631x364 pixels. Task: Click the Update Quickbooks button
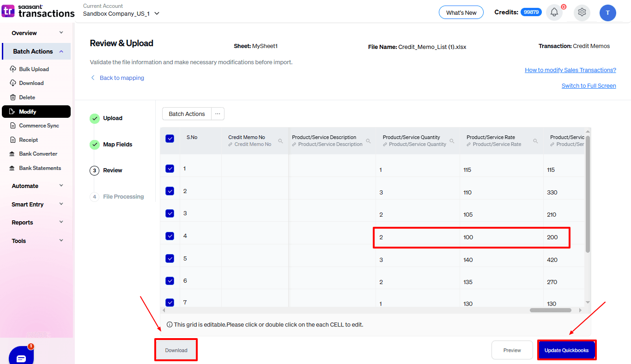click(x=567, y=350)
